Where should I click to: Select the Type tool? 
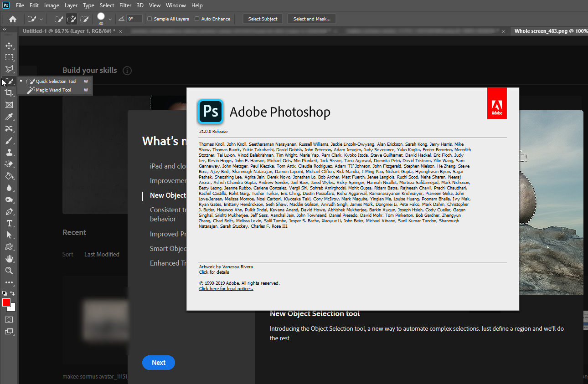pyautogui.click(x=9, y=223)
